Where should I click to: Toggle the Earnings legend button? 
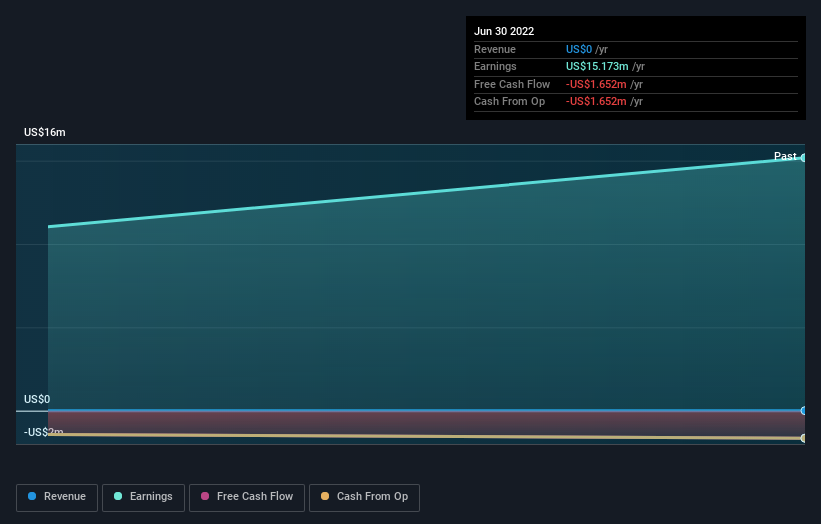(143, 497)
